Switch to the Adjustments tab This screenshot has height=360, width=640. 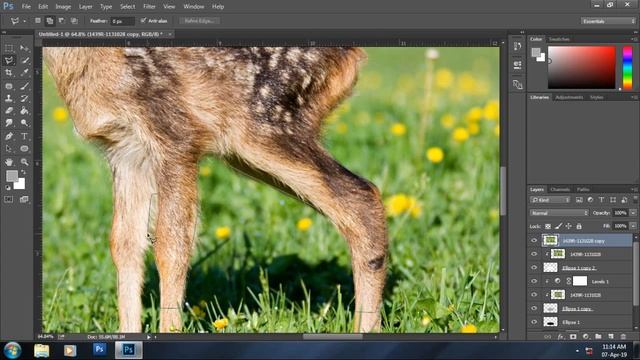click(569, 97)
